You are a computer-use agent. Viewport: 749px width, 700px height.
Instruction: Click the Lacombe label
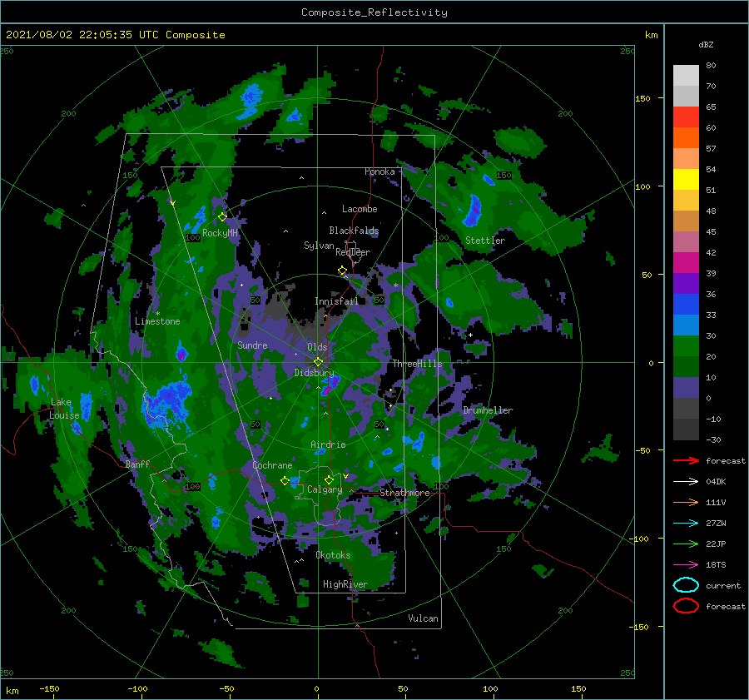(x=360, y=209)
